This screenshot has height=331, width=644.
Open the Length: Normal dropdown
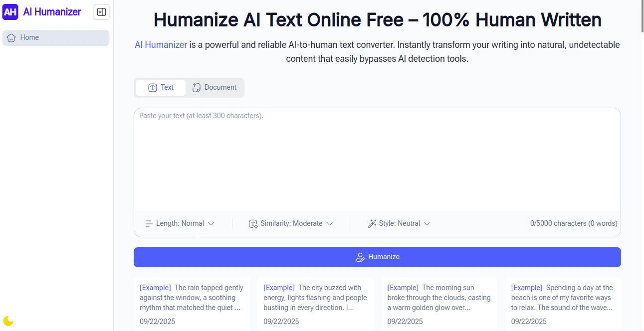181,223
